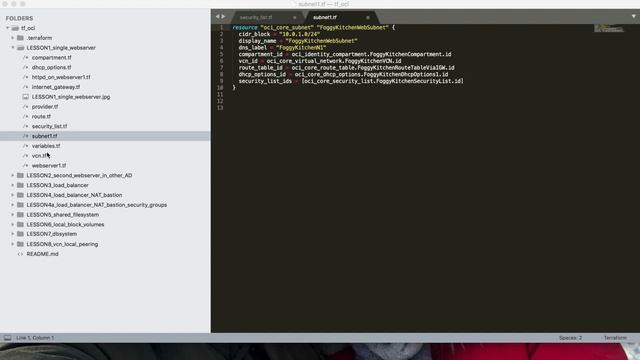Open the Spaces: 2 indentation menu

pyautogui.click(x=570, y=338)
